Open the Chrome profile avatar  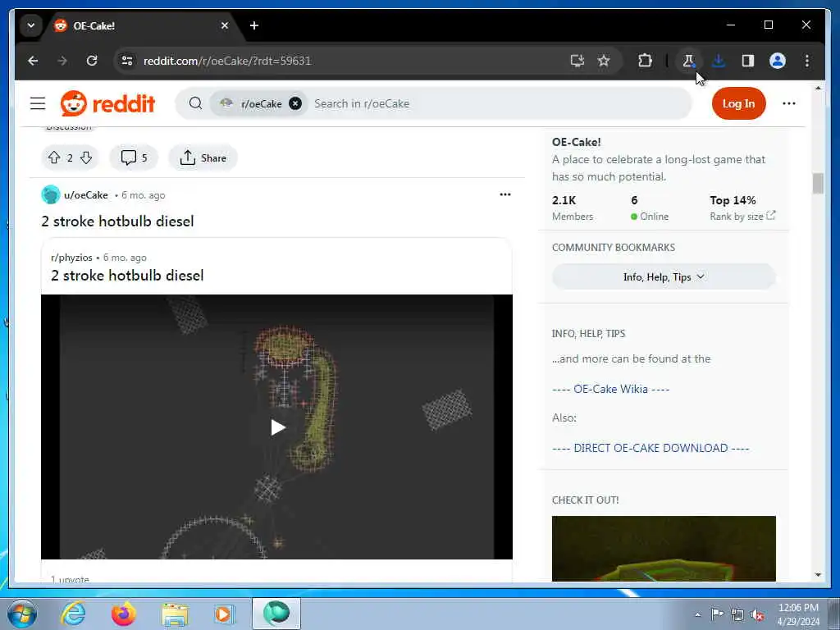click(778, 61)
